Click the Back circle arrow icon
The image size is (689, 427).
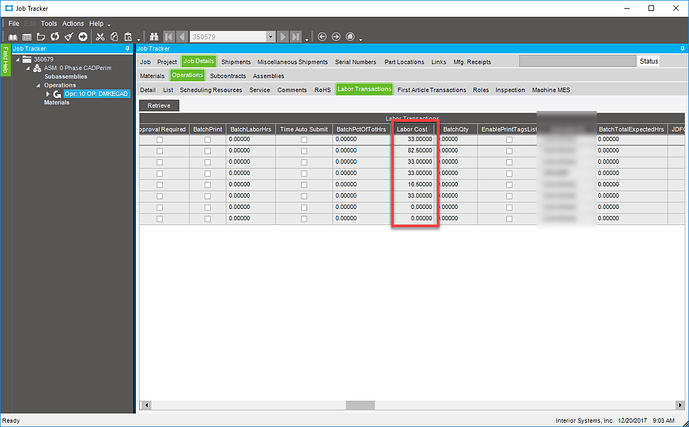[322, 37]
